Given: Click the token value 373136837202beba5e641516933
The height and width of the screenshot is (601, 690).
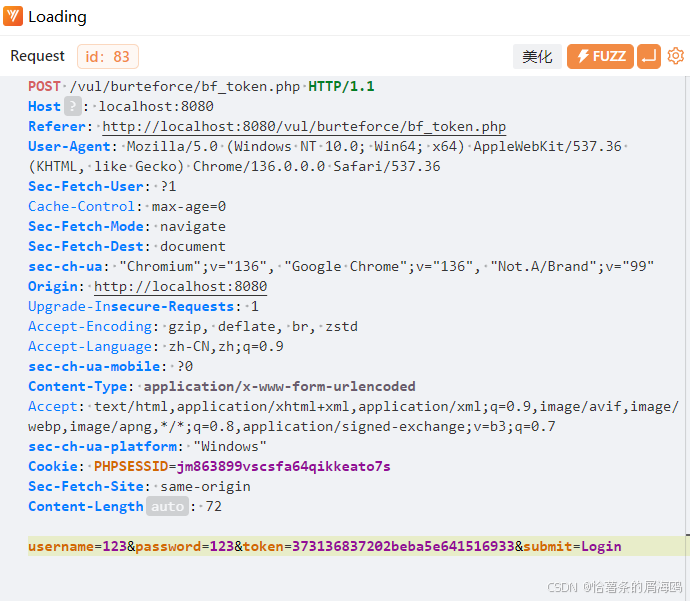Looking at the screenshot, I should pos(403,546).
